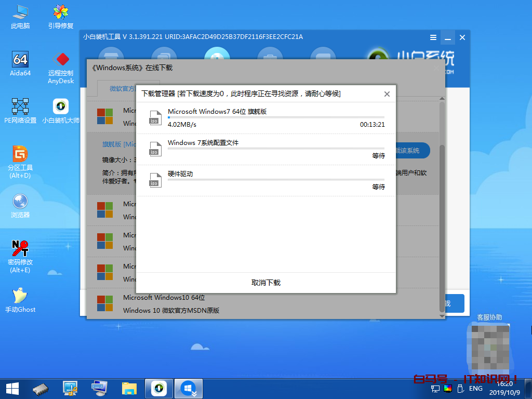Click the Windows7 64位 download progress bar
Screen dimensions: 532x399
pyautogui.click(x=276, y=117)
